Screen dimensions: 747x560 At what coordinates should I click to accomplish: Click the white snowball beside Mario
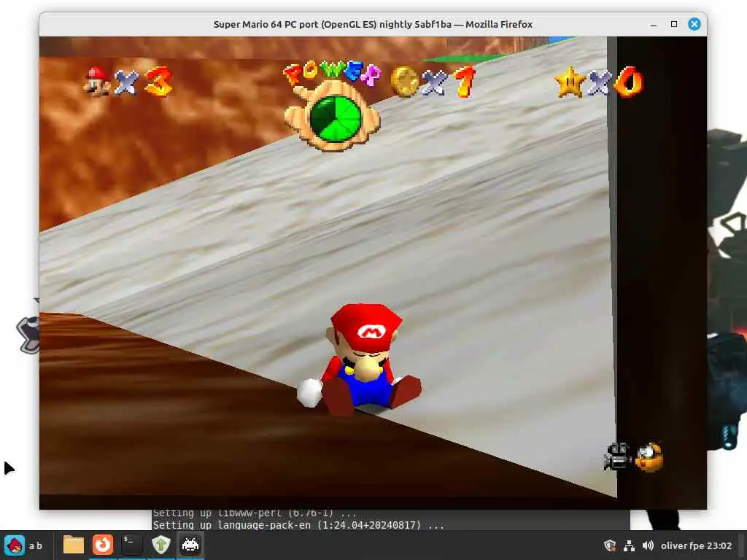[309, 392]
